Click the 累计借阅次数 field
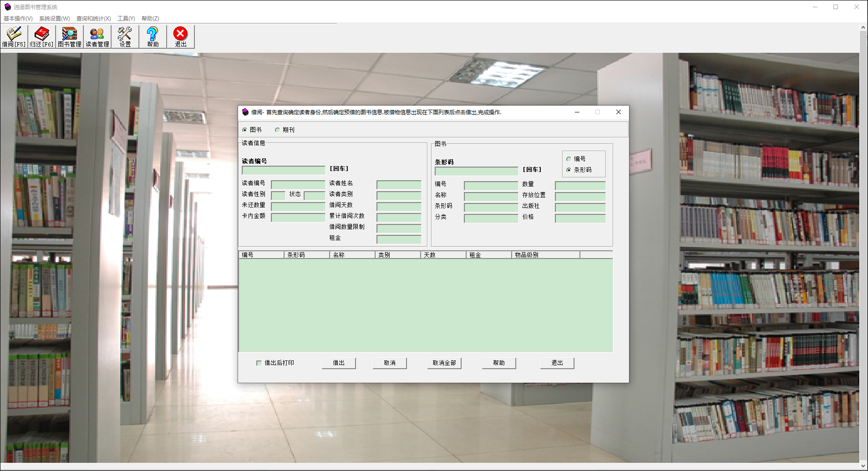The width and height of the screenshot is (868, 471). pos(399,218)
